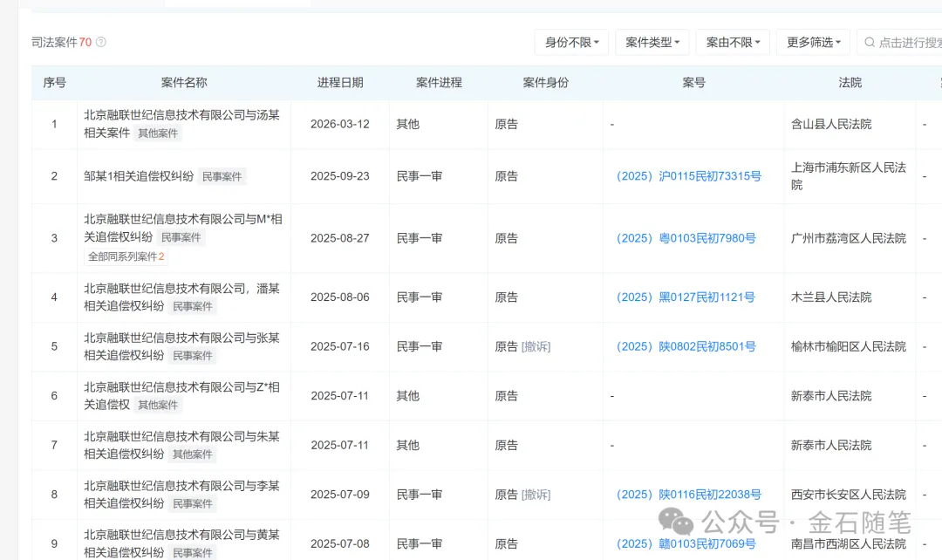Image resolution: width=942 pixels, height=560 pixels.
Task: Expand the 更多筛选 dropdown
Action: tap(813, 43)
